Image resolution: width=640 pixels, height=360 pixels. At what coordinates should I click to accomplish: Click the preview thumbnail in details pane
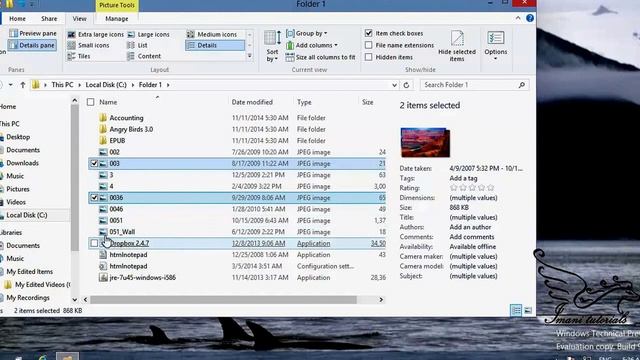tap(425, 142)
